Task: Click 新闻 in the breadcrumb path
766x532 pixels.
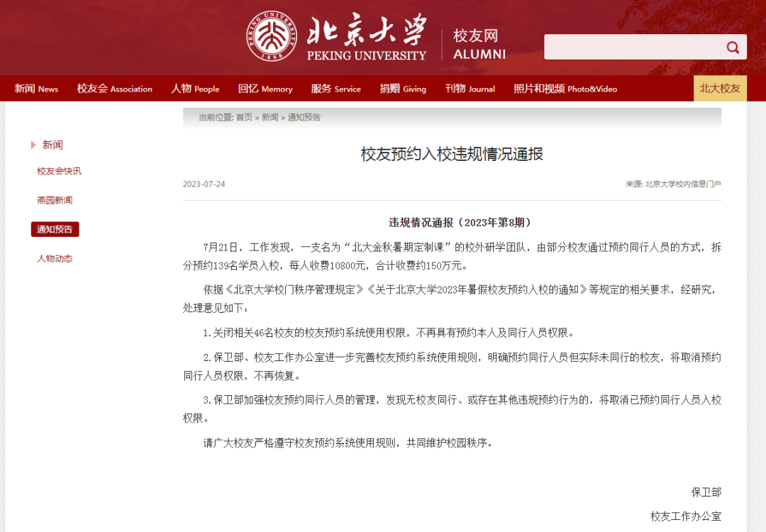Action: coord(270,117)
